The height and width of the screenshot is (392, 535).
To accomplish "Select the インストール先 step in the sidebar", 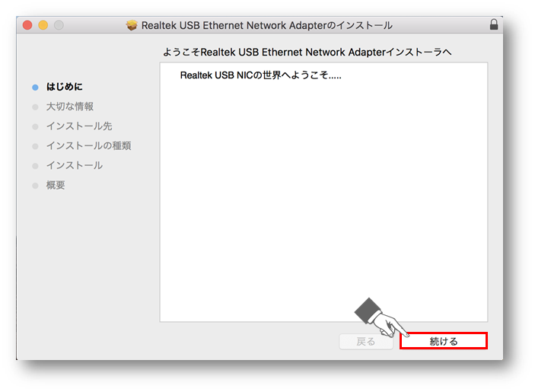I will pyautogui.click(x=79, y=126).
